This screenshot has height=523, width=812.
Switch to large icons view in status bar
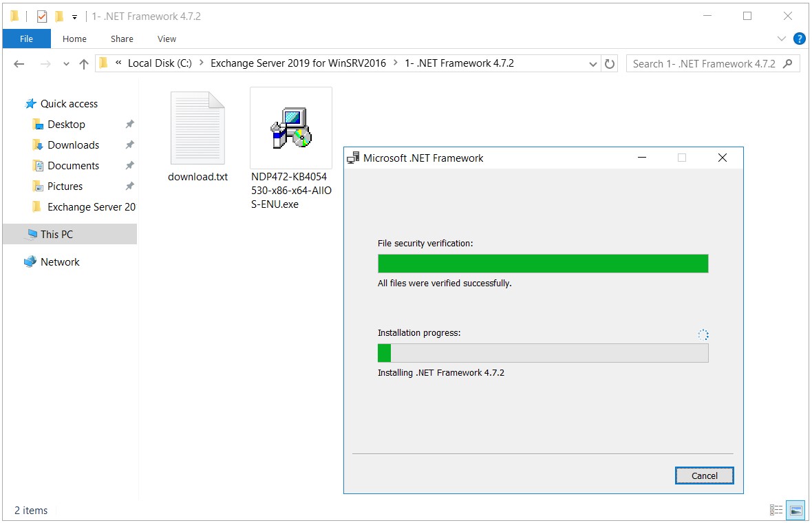coord(795,510)
